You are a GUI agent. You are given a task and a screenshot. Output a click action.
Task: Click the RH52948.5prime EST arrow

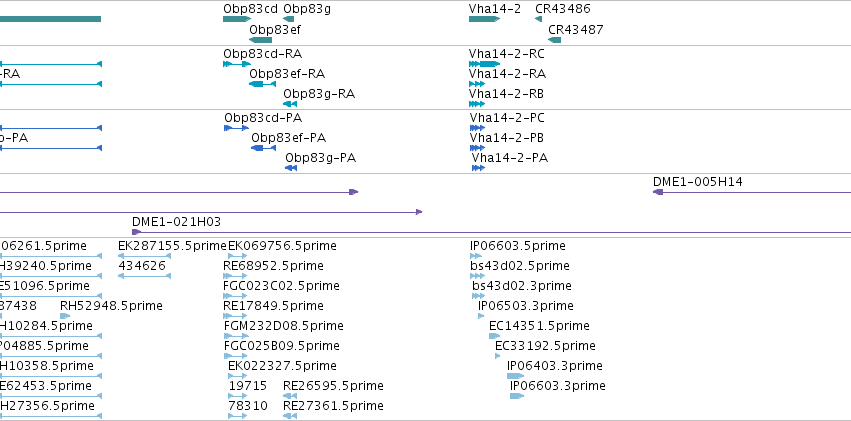coord(65,316)
